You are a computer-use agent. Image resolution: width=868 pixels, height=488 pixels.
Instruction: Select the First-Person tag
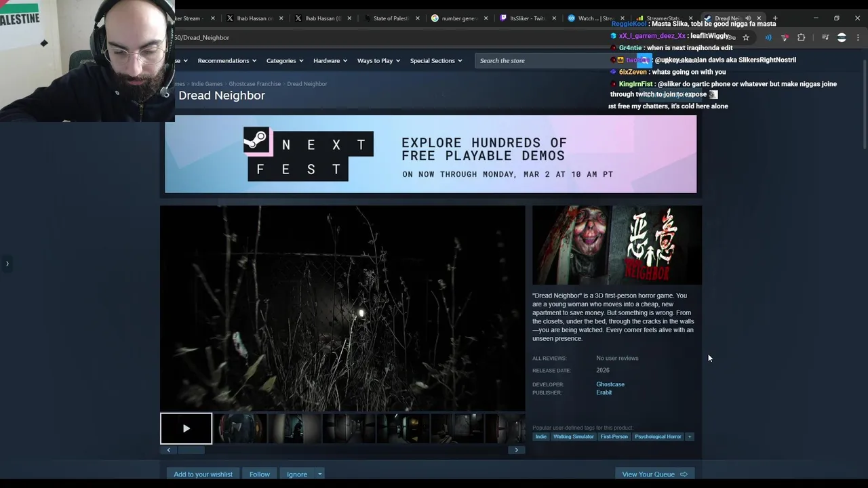[x=614, y=436]
